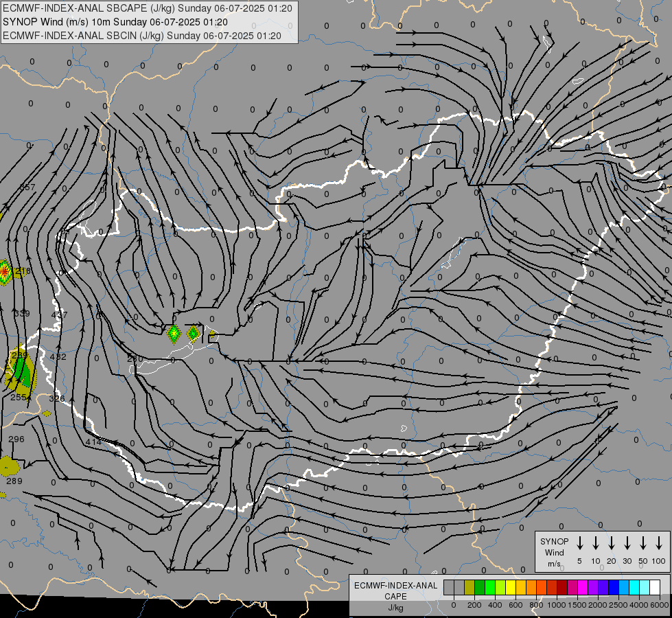
Task: Click the map value 437
Action: [x=59, y=314]
